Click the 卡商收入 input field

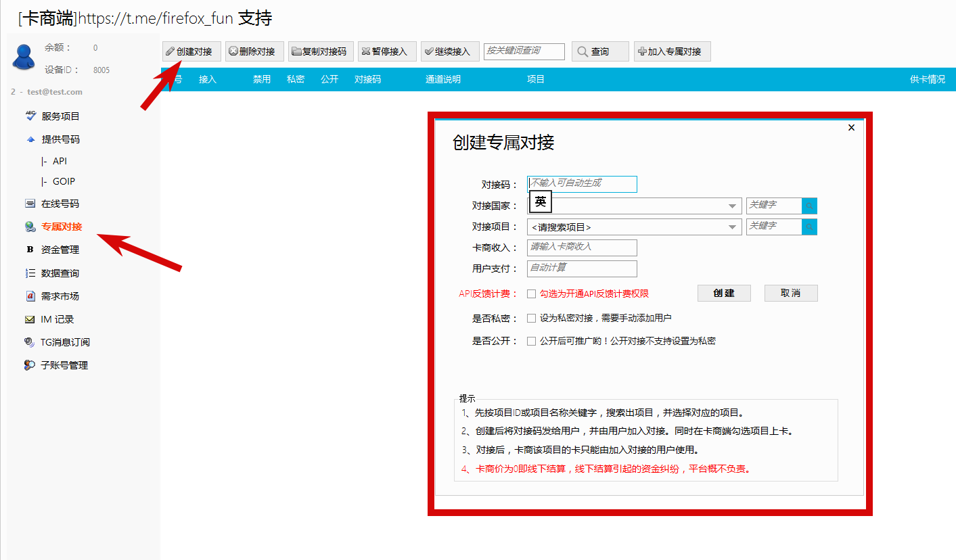pyautogui.click(x=583, y=248)
